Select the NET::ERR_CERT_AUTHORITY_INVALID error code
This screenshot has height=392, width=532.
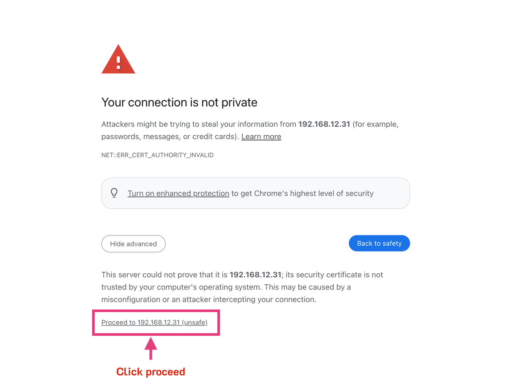[x=157, y=155]
